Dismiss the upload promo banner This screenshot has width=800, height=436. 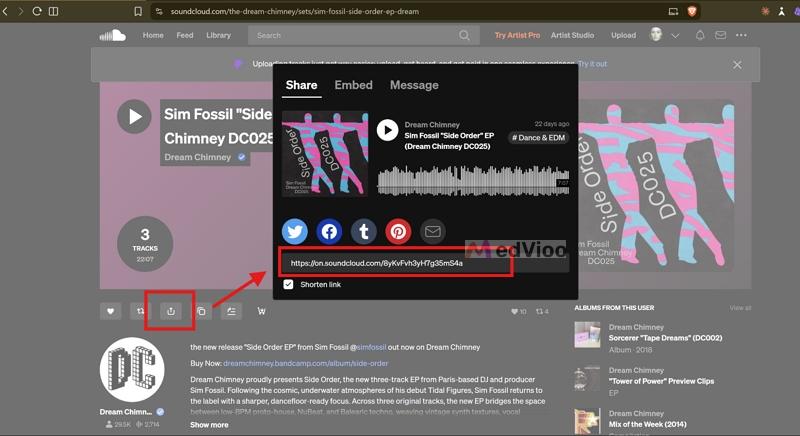(x=737, y=65)
